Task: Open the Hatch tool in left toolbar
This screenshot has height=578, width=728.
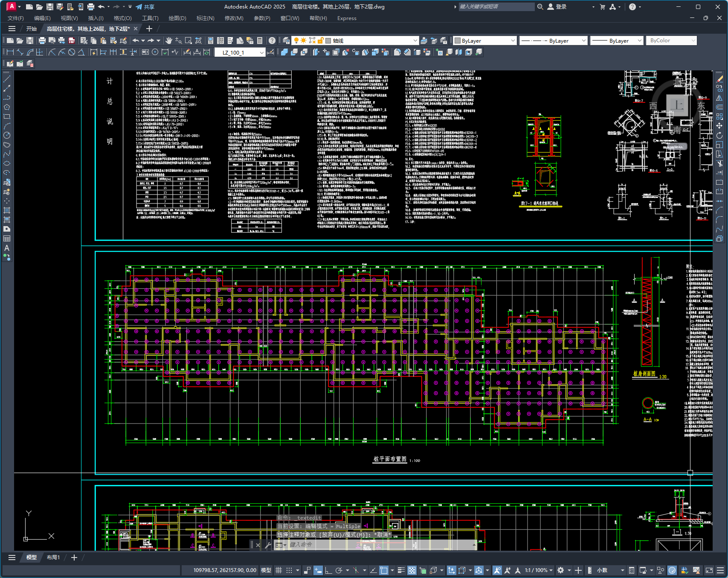Action: pos(7,210)
